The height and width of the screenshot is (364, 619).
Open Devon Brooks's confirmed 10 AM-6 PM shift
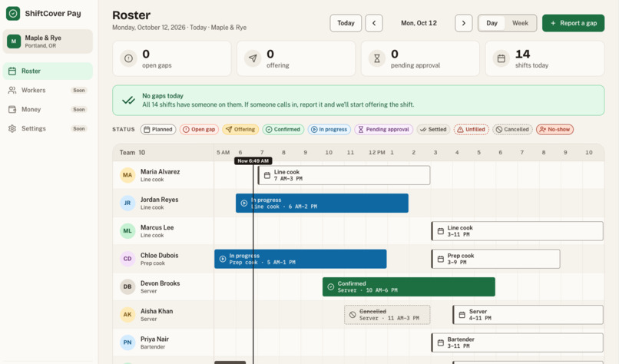click(x=409, y=287)
